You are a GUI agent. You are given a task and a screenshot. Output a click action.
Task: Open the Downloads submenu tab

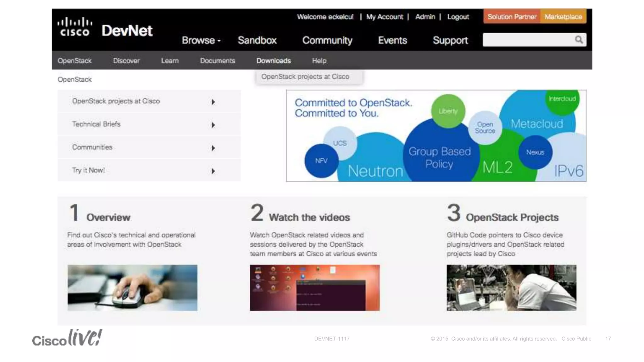click(274, 61)
